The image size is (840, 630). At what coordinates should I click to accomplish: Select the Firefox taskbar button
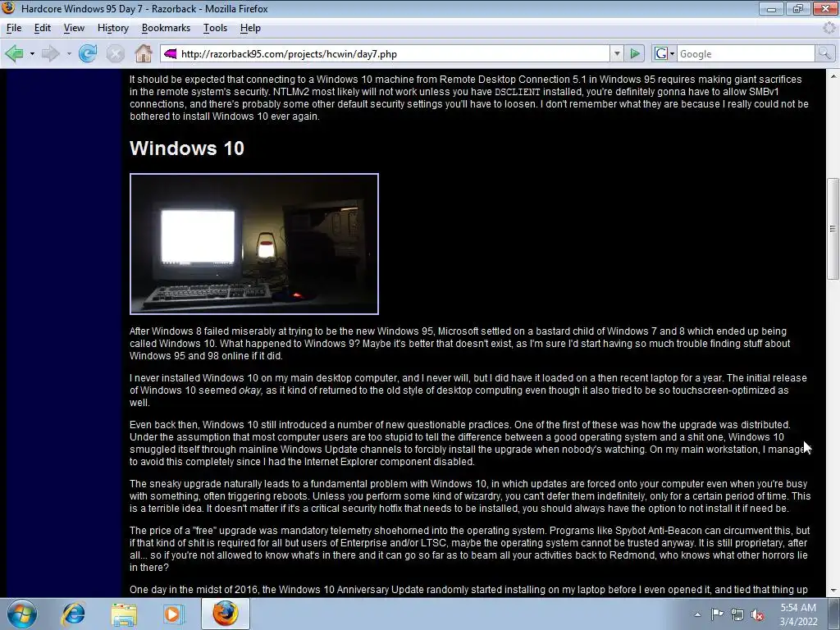226,614
